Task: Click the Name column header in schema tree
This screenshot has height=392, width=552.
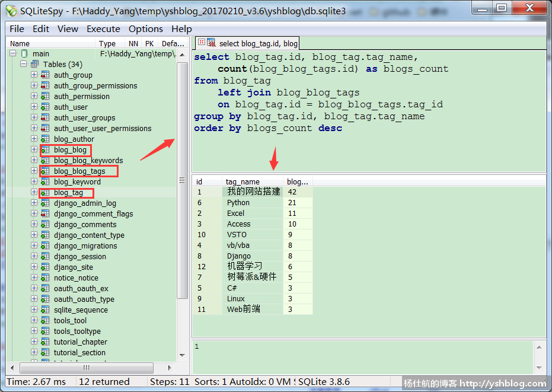Action: (x=51, y=43)
